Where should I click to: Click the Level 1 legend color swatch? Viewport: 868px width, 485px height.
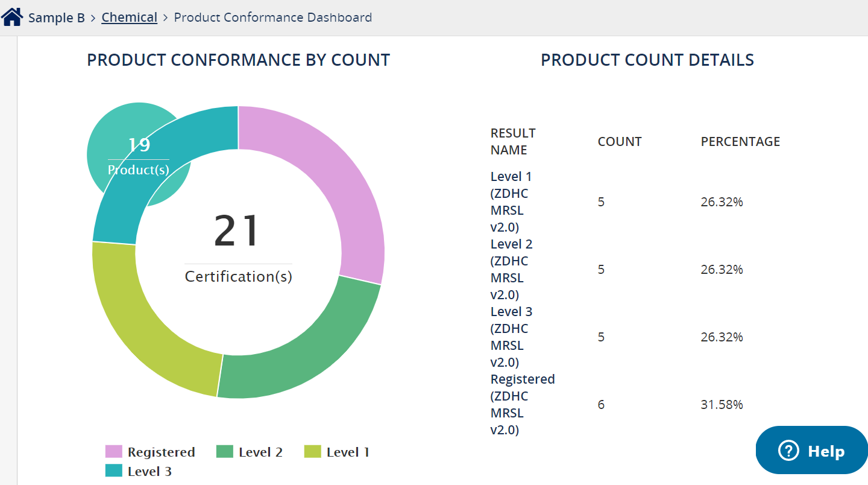312,452
